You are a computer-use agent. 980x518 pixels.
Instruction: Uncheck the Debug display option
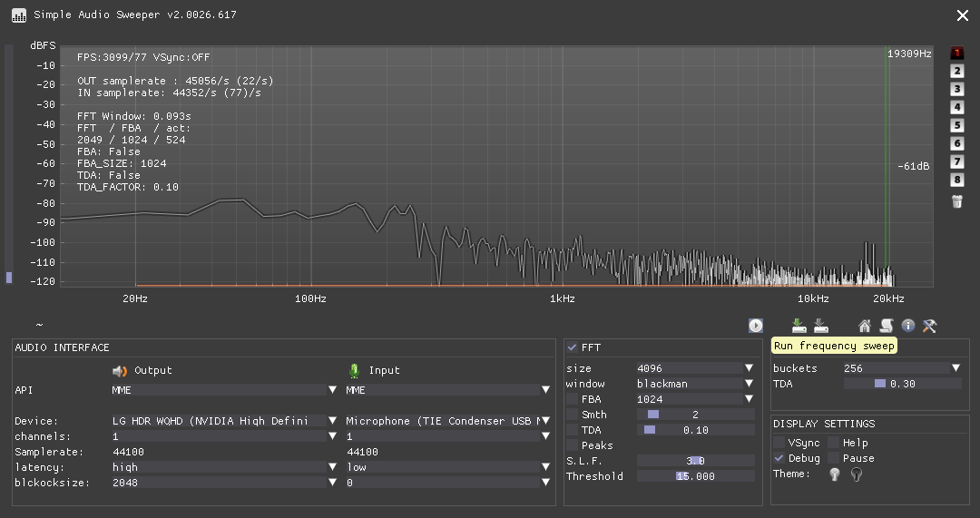pyautogui.click(x=779, y=458)
